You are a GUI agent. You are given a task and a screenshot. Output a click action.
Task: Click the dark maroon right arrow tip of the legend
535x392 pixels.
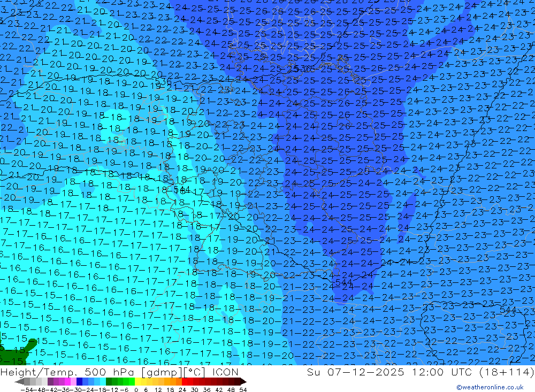(243, 382)
